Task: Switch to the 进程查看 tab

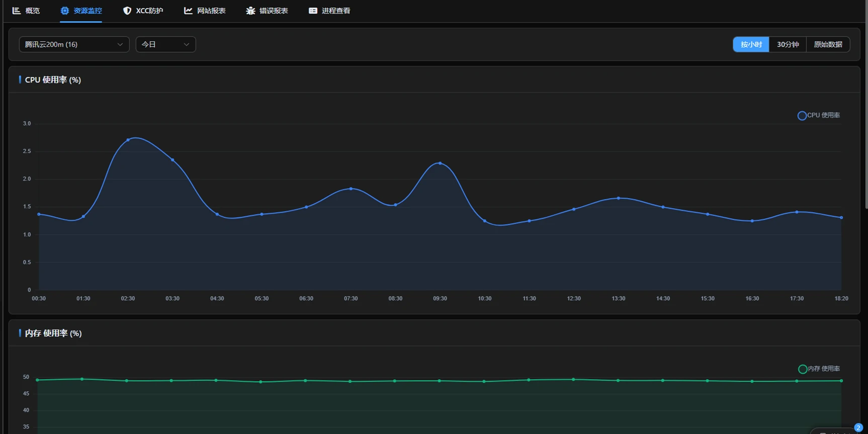Action: [x=336, y=11]
